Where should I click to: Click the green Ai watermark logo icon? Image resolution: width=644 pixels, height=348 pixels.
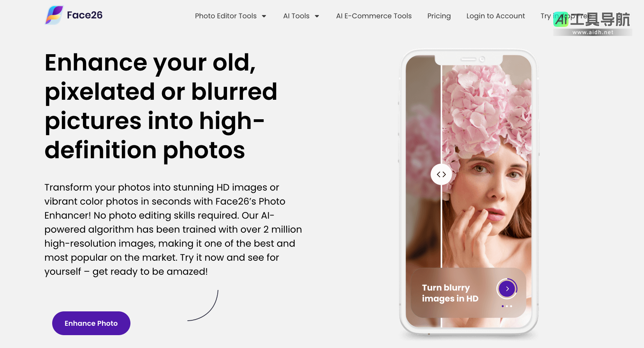[x=561, y=19]
